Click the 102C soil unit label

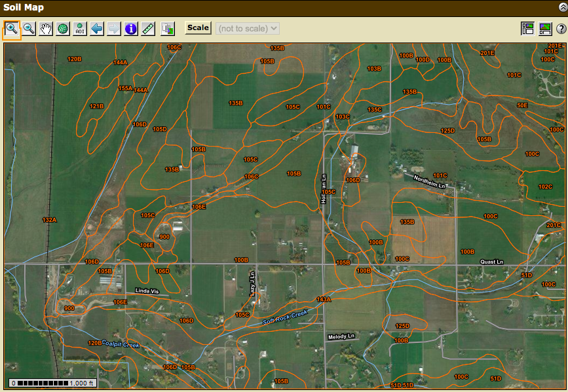[545, 187]
